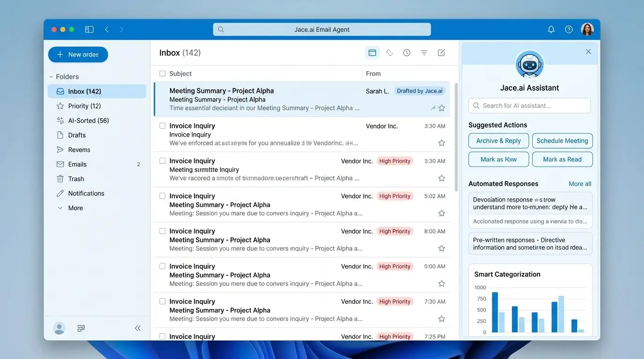Screen dimensions: 644x359
Task: Star the 5:00 AM Vendor Inc. email
Action: (x=441, y=283)
